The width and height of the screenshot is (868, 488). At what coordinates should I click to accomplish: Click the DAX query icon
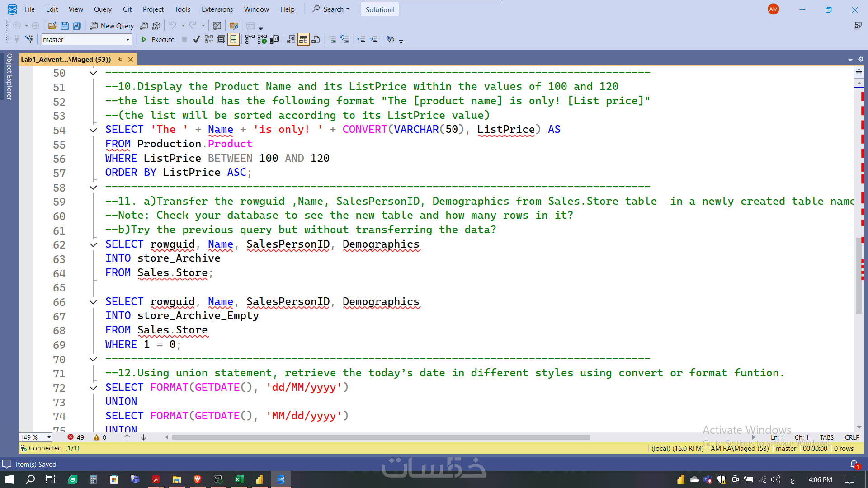156,26
